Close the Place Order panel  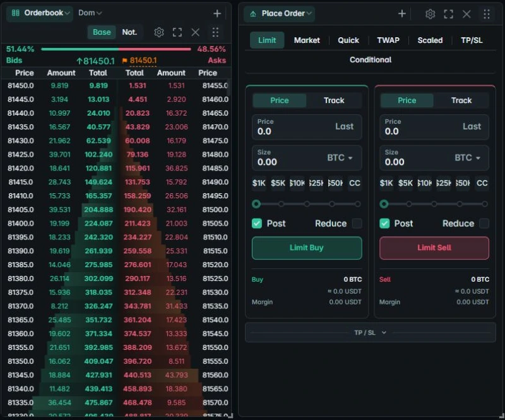click(466, 14)
